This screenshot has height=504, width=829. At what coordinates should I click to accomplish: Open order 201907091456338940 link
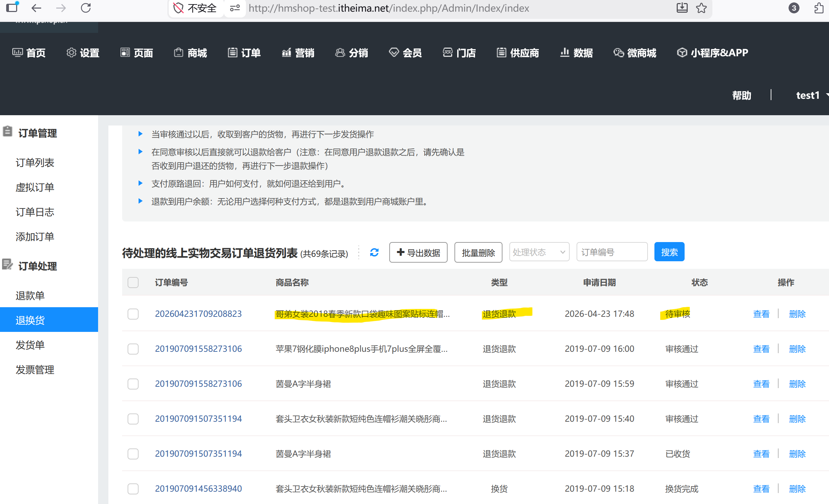[x=198, y=489]
